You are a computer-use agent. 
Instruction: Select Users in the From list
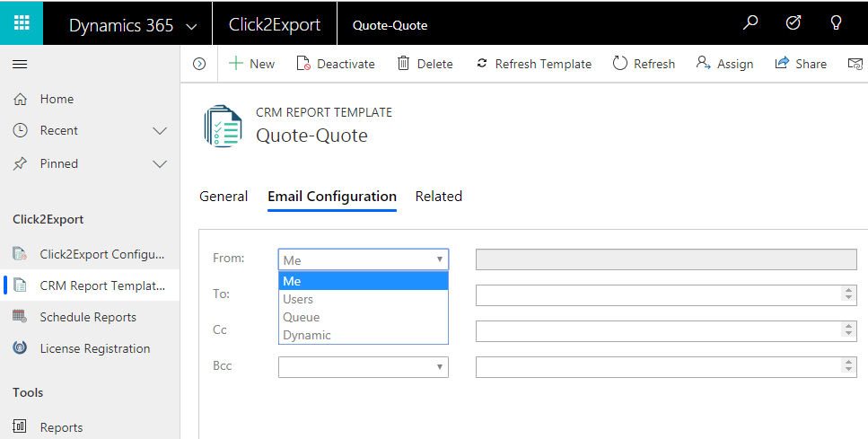364,299
